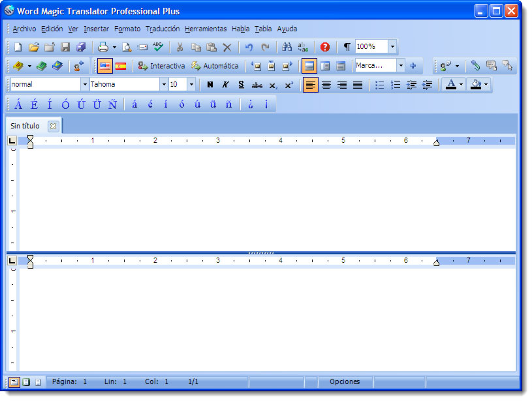Apply superscript formatting
The image size is (532, 401).
coord(289,85)
